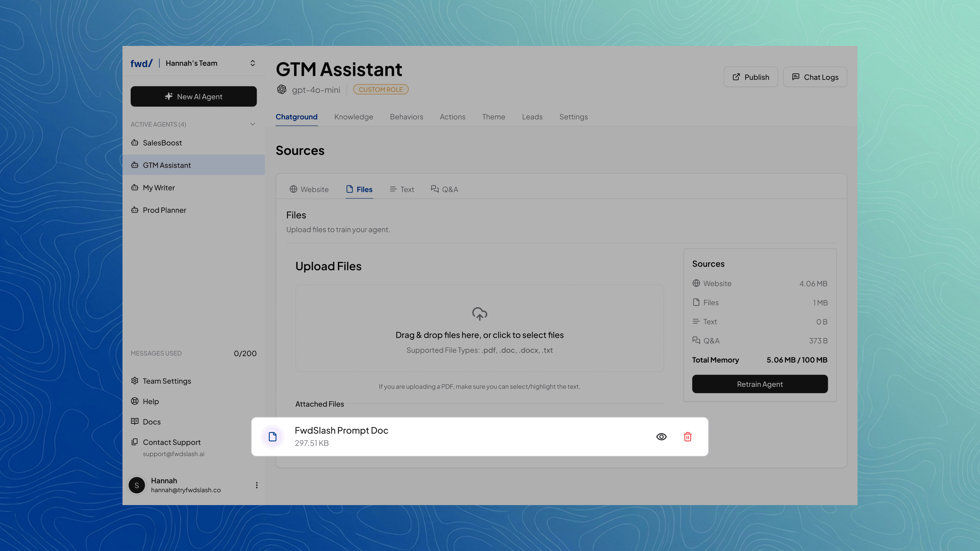The image size is (980, 551).
Task: Click the 4.06 MB website size value
Action: pyautogui.click(x=813, y=283)
